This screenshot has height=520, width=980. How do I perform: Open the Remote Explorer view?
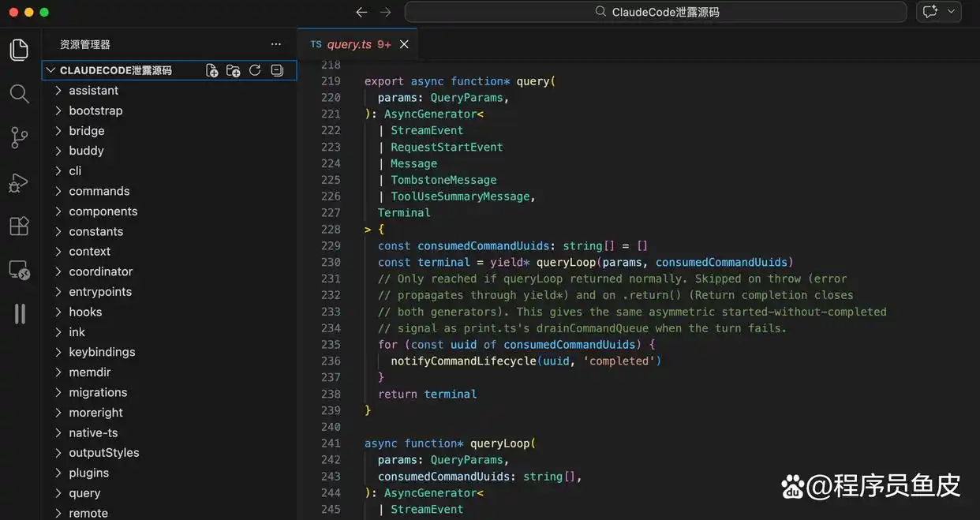coord(20,270)
